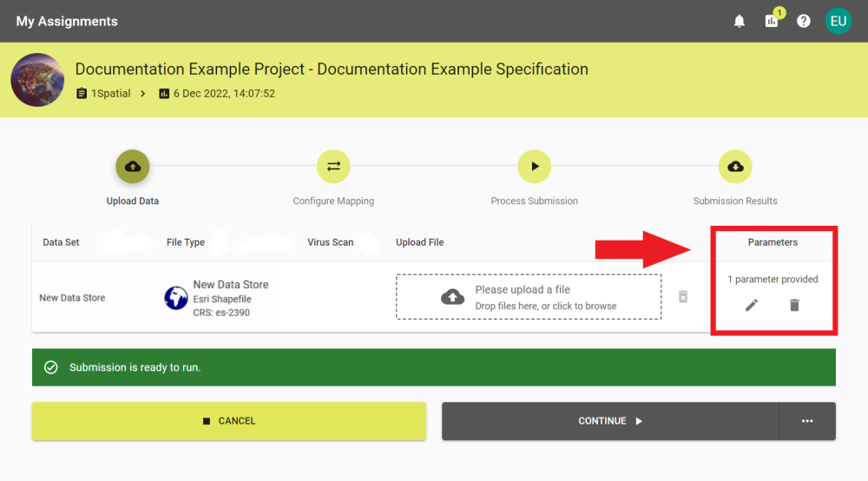
Task: Click the Submission Results step label
Action: (735, 201)
